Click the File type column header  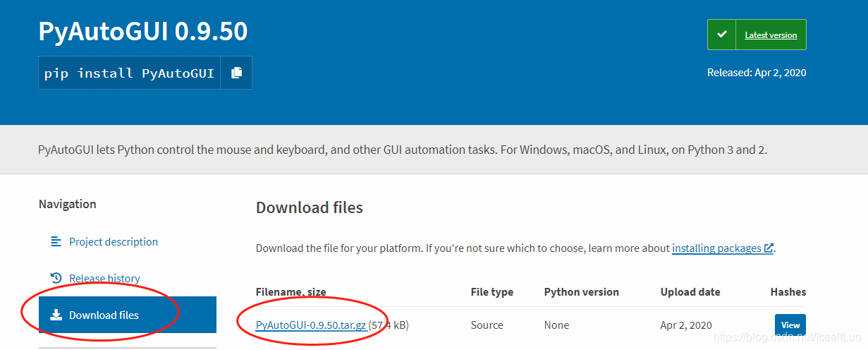[x=492, y=292]
